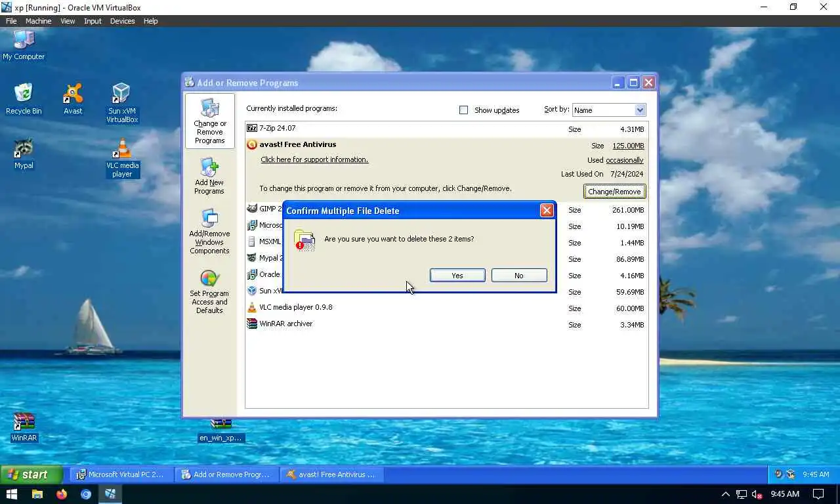This screenshot has height=504, width=840.
Task: Toggle the Show updates checkbox
Action: point(463,110)
